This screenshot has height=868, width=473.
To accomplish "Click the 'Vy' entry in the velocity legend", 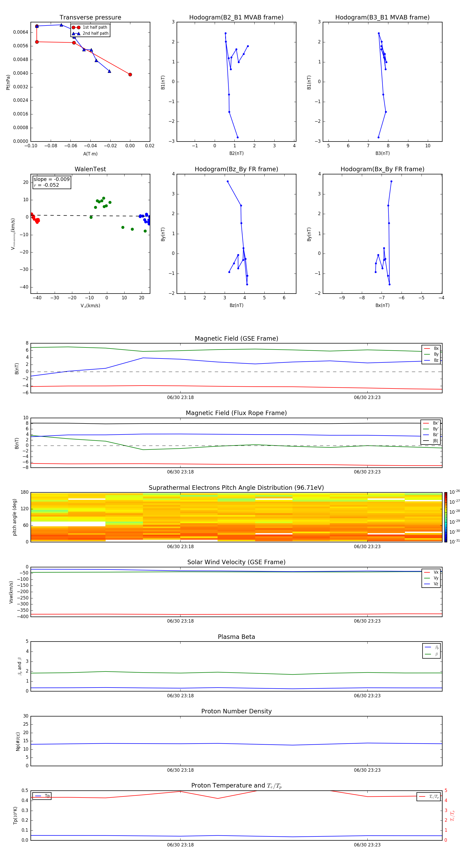I will pyautogui.click(x=431, y=578).
